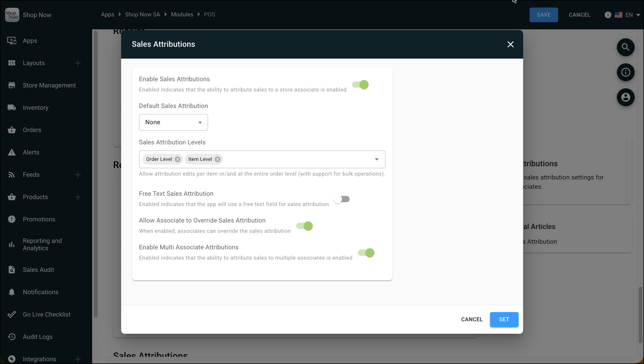Toggle Allow Associate to Override switch
Screen dimensions: 644x364
tap(305, 226)
